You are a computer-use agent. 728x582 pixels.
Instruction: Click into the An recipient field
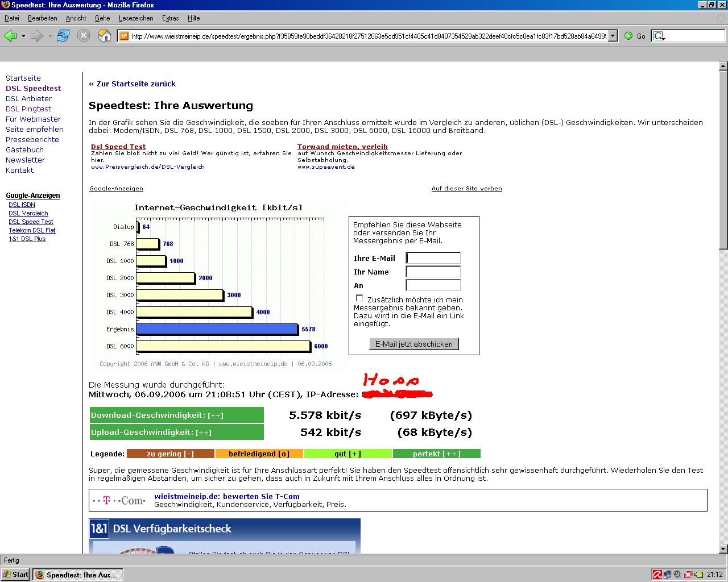click(433, 285)
